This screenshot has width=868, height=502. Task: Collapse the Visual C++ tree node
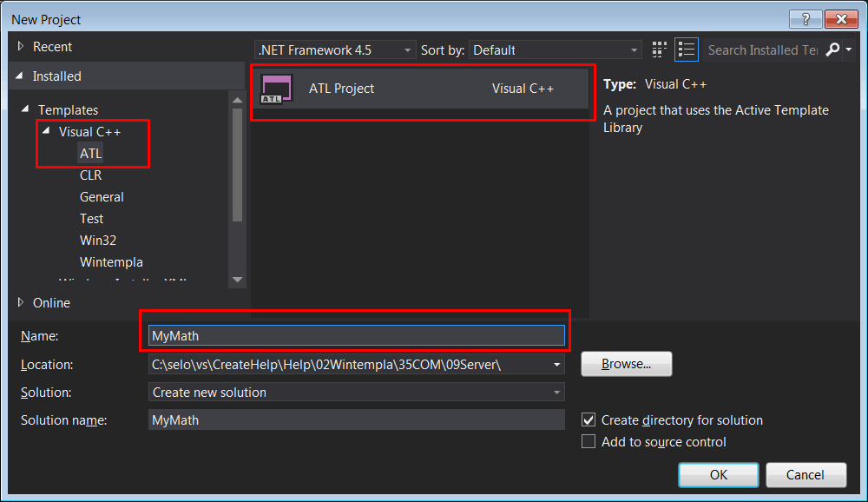point(47,131)
